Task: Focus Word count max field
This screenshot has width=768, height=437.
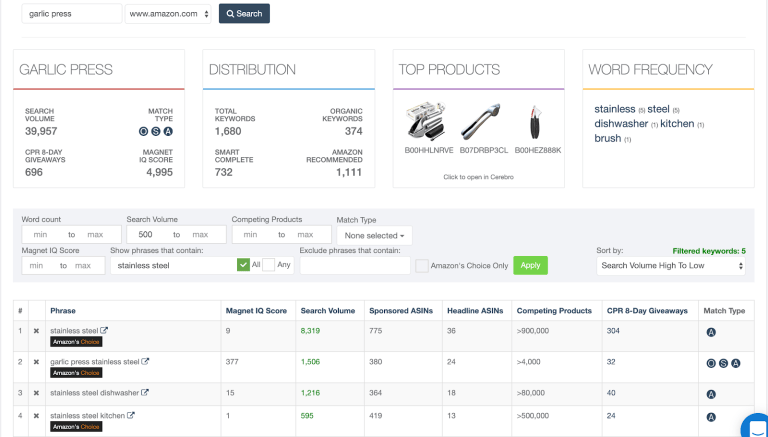Action: [x=96, y=235]
